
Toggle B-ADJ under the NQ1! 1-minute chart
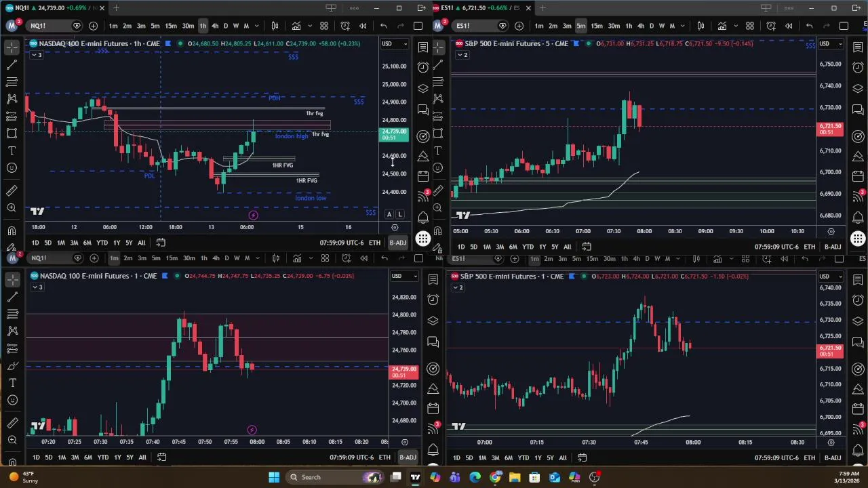pyautogui.click(x=408, y=457)
